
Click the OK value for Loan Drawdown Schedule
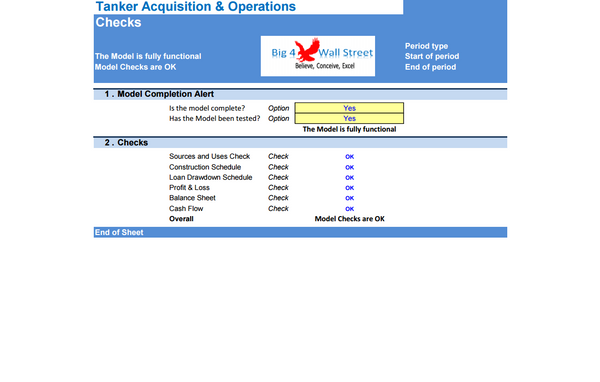[x=349, y=178]
